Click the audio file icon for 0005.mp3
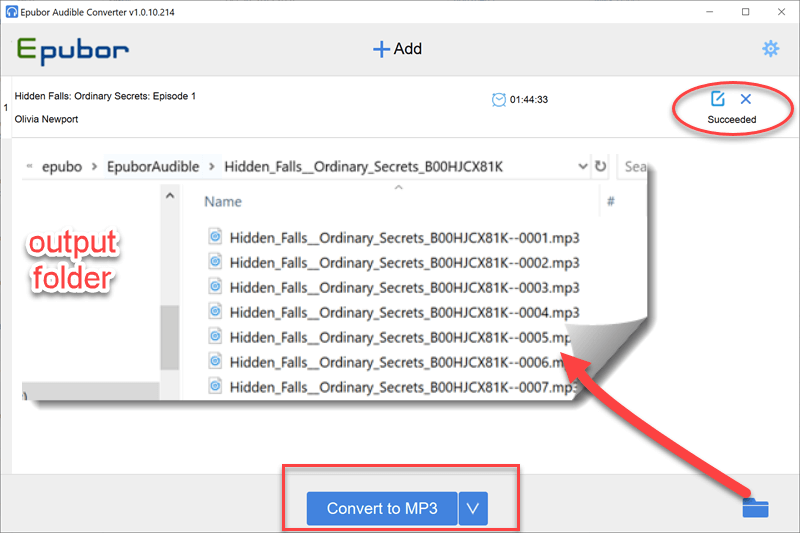Image resolution: width=800 pixels, height=533 pixels. 215,337
